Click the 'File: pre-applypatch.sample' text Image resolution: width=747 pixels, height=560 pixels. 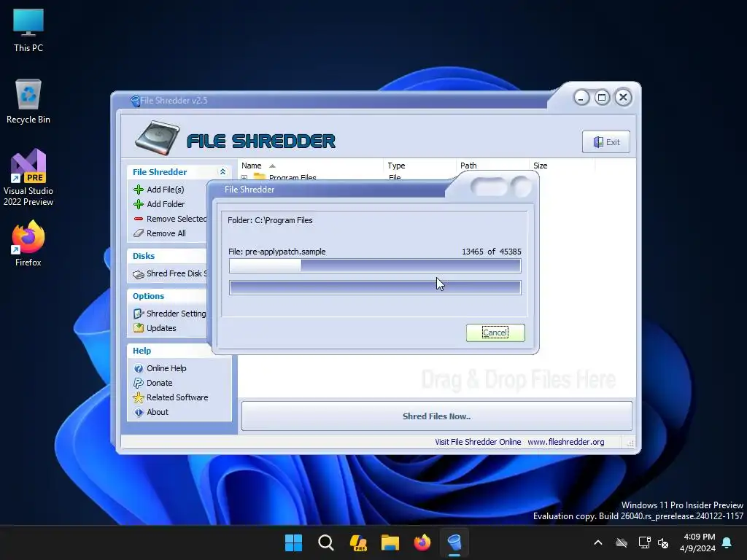point(276,252)
